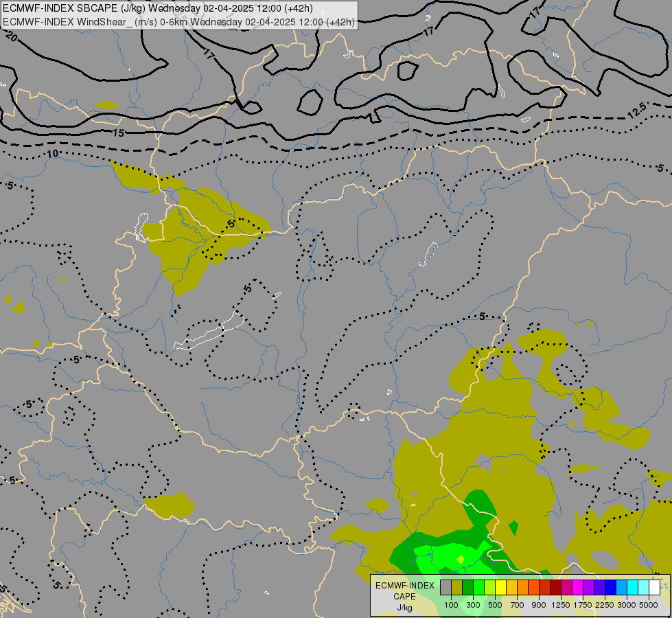Click the dark green legend swatch
Image resolution: width=672 pixels, height=618 pixels.
tap(467, 588)
